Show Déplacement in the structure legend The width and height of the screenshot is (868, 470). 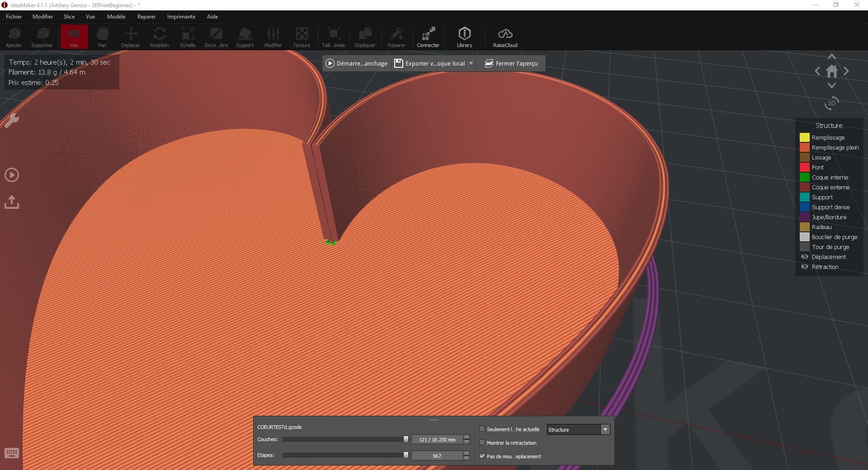805,257
